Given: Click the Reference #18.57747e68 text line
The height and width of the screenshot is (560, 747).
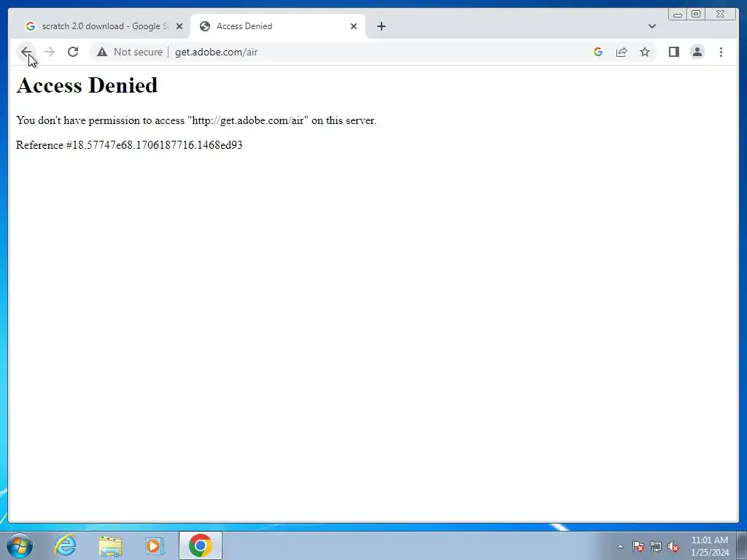Looking at the screenshot, I should click(129, 145).
